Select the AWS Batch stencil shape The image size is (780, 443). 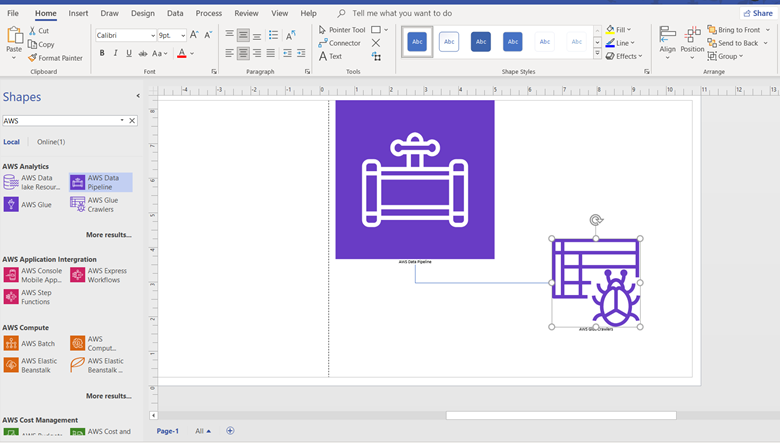(29, 343)
